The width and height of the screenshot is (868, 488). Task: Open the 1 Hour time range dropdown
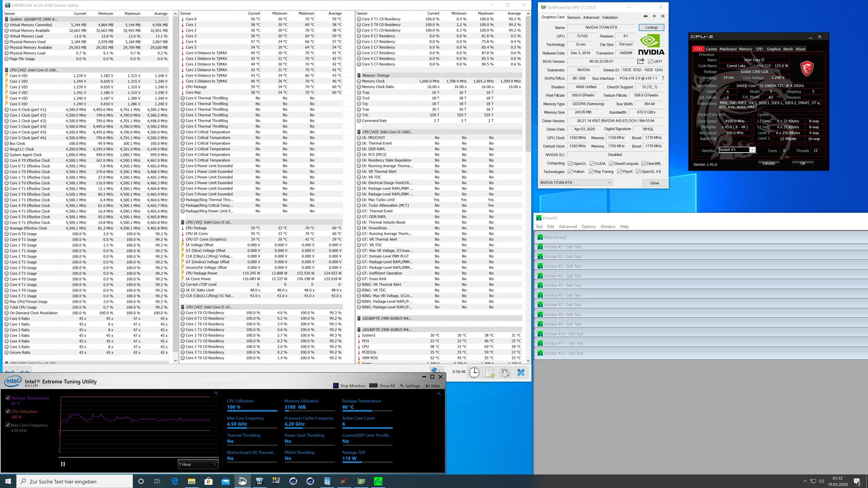pos(198,464)
